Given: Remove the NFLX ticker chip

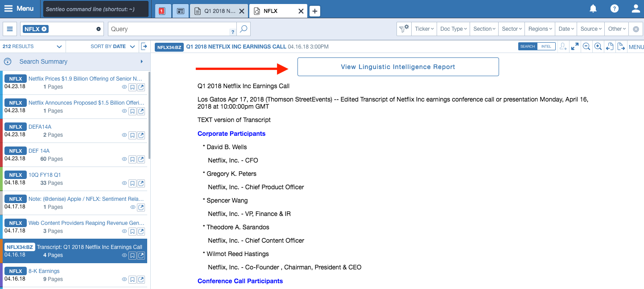Looking at the screenshot, I should pos(44,29).
